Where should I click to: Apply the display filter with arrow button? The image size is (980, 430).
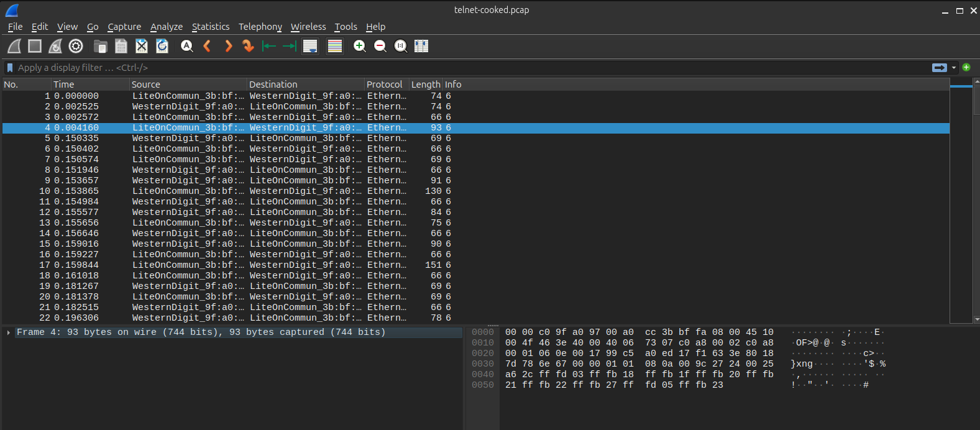pyautogui.click(x=939, y=68)
